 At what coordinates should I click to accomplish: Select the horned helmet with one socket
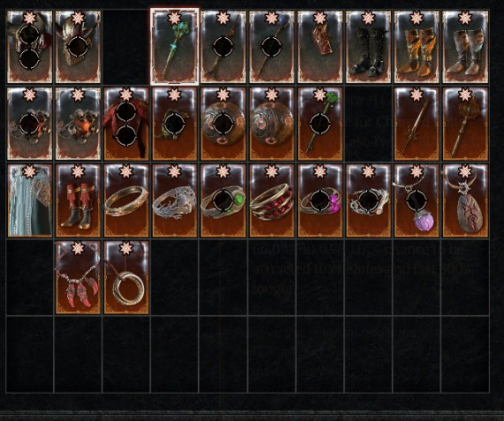click(78, 47)
